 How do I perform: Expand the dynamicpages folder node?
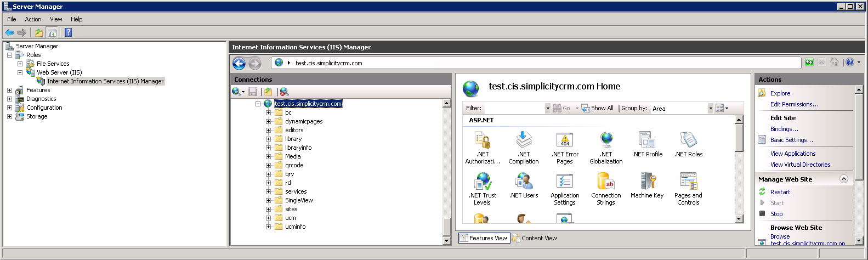(x=269, y=121)
